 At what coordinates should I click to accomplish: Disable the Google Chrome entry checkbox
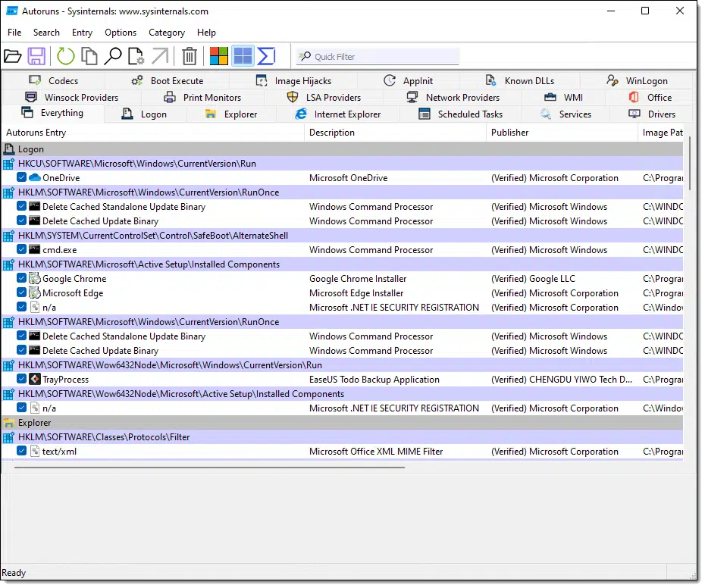(x=21, y=278)
